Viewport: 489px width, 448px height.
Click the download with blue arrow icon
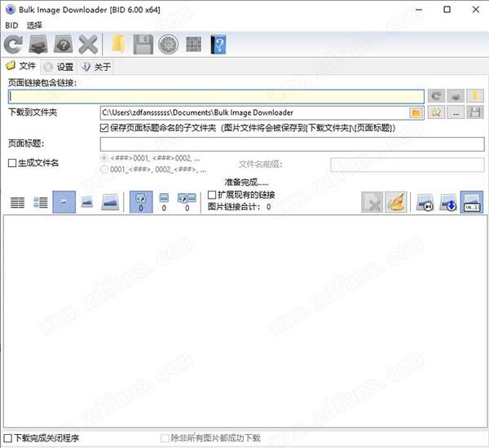(x=448, y=202)
